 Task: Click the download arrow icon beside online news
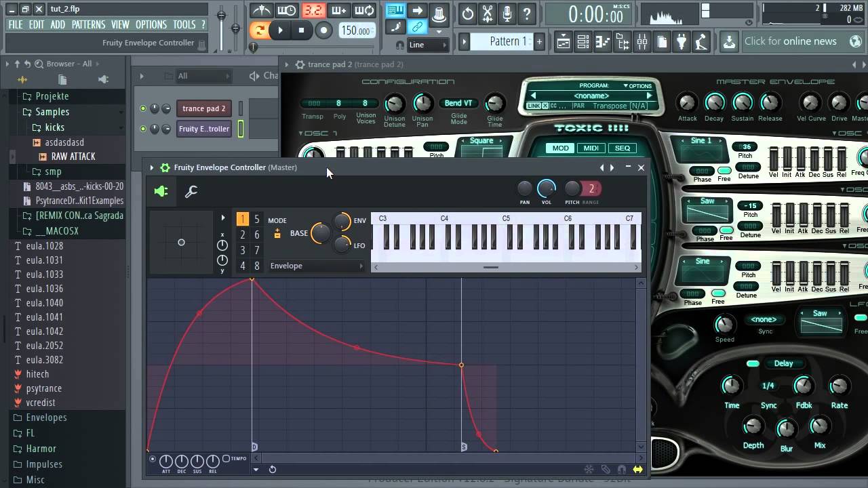click(729, 42)
